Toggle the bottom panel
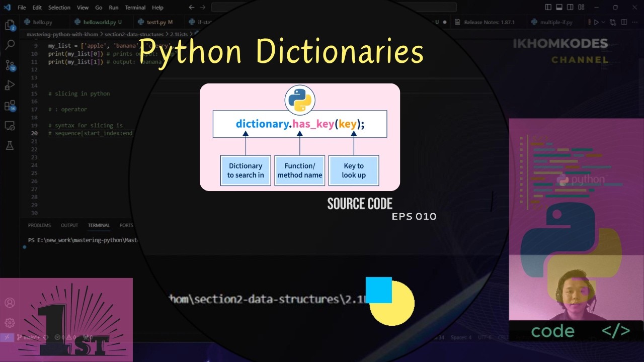The image size is (644, 362). click(x=559, y=8)
